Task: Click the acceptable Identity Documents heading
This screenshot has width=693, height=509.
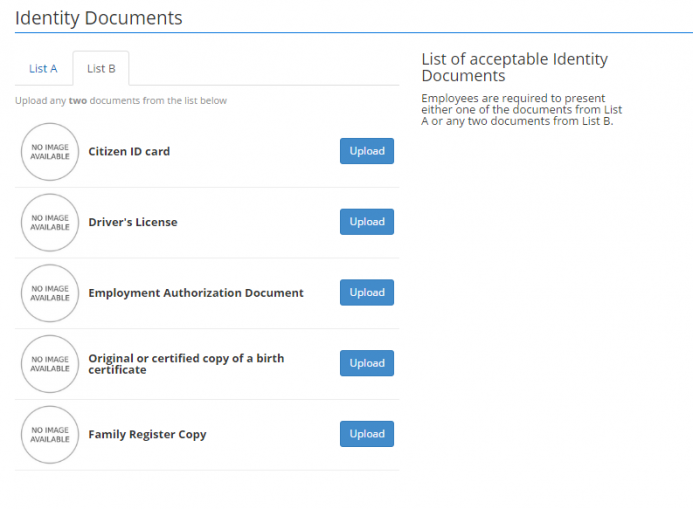Action: click(x=514, y=67)
